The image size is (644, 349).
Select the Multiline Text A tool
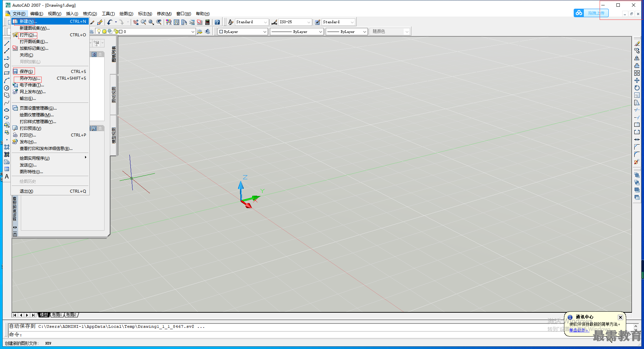coord(7,177)
